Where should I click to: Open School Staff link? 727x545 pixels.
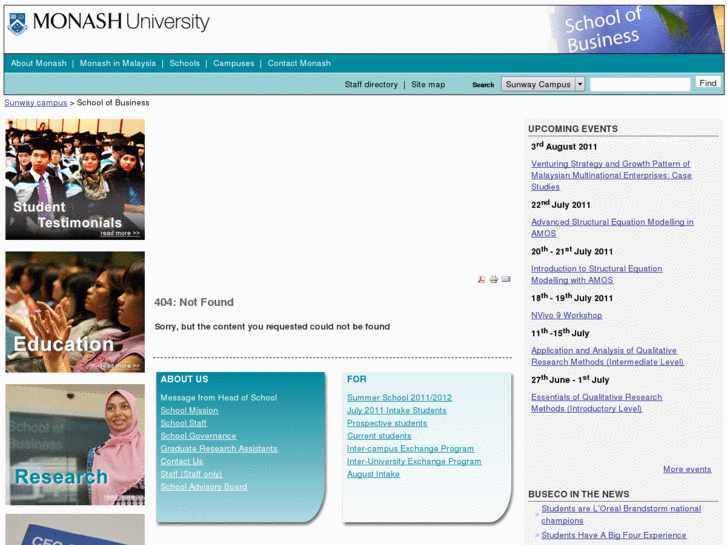click(184, 423)
